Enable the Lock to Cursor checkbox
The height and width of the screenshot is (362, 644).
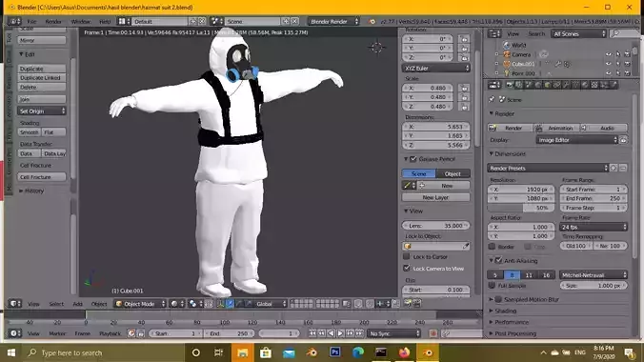[x=407, y=256]
